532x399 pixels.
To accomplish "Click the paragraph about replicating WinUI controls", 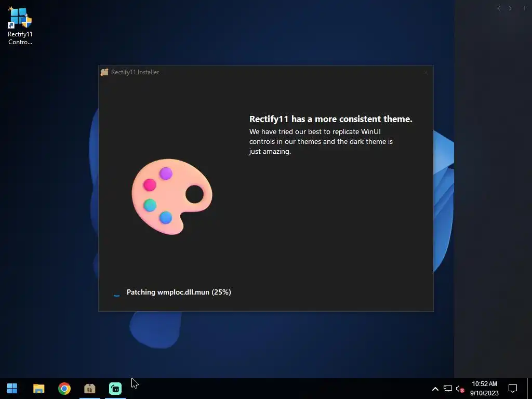I will click(321, 141).
